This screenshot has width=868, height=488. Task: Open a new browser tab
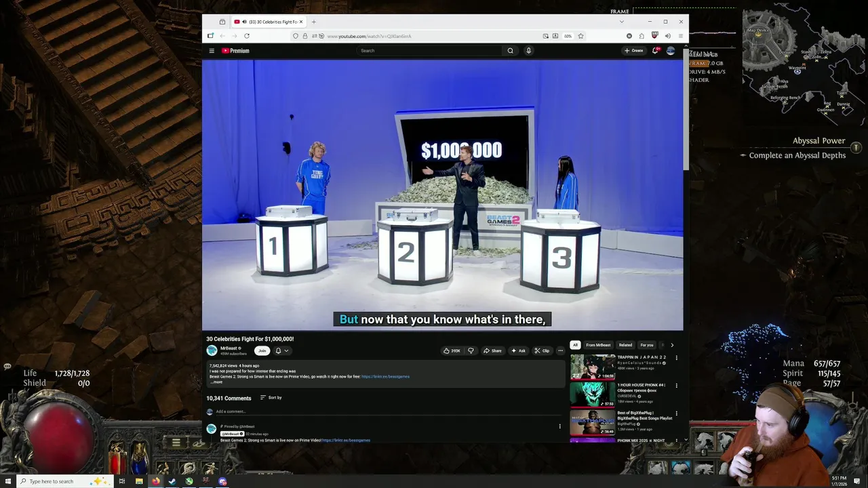click(x=313, y=22)
